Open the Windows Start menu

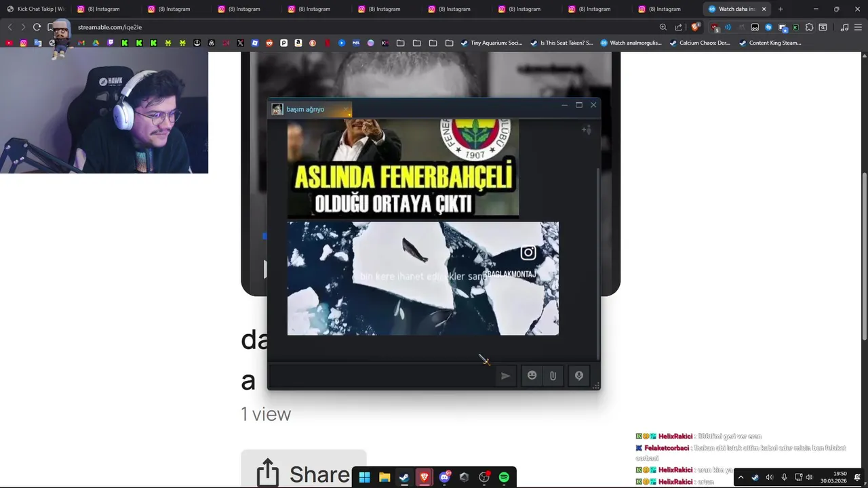click(x=364, y=477)
